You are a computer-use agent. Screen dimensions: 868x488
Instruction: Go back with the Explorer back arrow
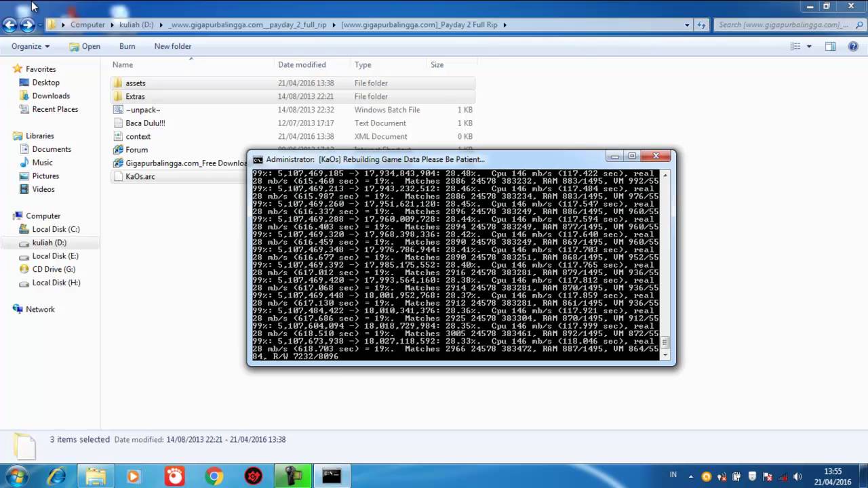point(9,25)
